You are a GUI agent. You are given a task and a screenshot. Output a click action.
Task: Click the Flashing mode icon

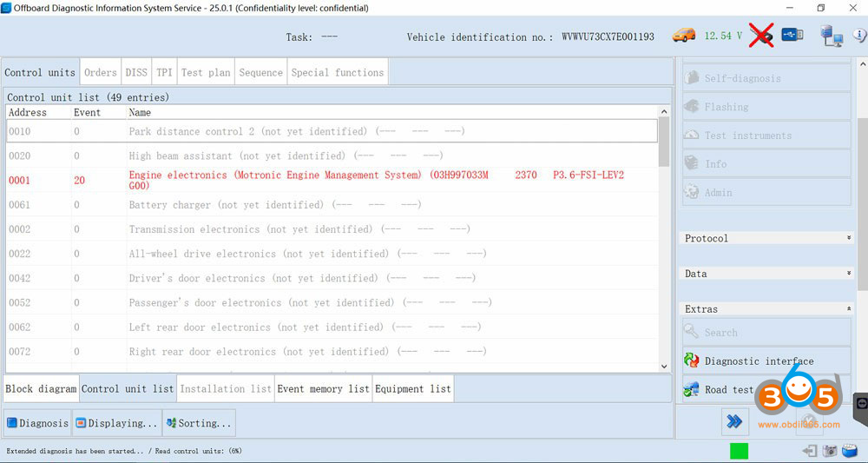[692, 106]
